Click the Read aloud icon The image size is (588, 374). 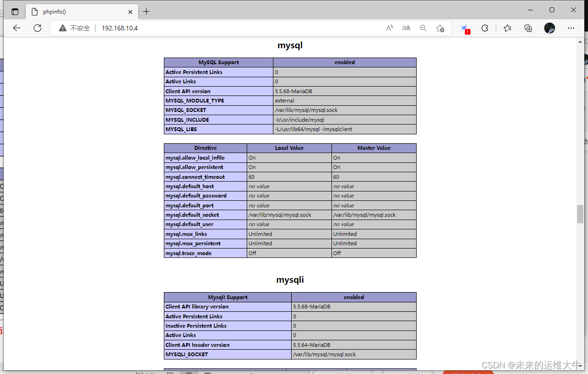click(x=389, y=28)
